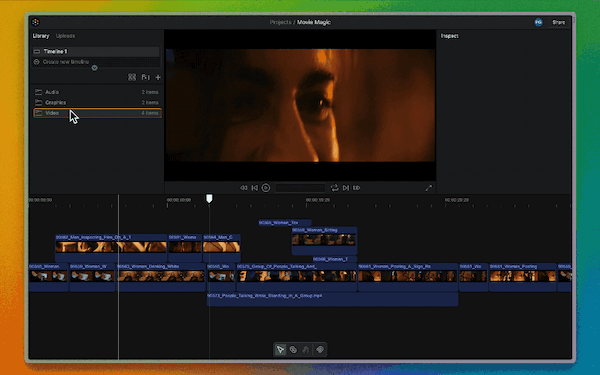
Task: Select the Woman_Drinking_White clip
Action: [161, 277]
